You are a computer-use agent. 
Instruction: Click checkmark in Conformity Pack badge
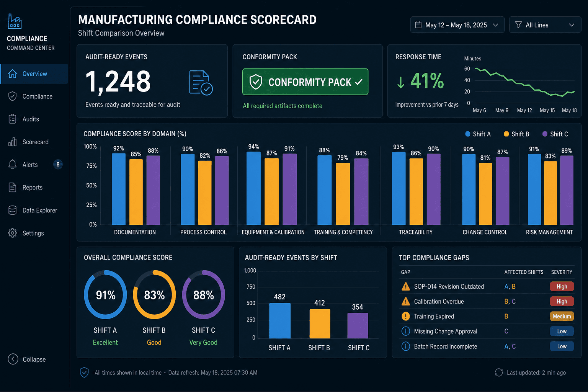coord(359,82)
